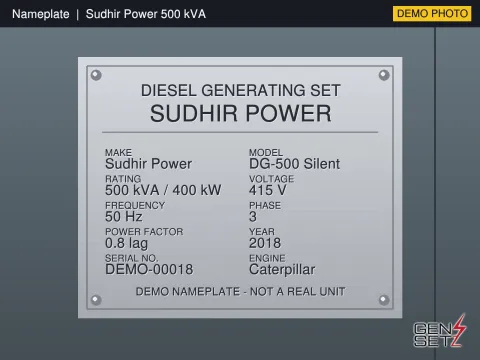This screenshot has width=480, height=360.
Task: Click 'DEMO NAMEPLATE - NOT A REAL UNIT' text
Action: coord(240,292)
